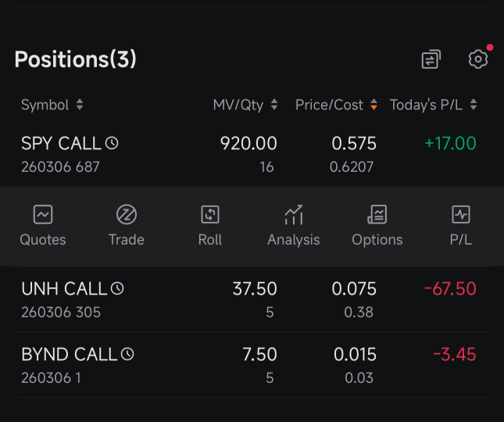Open the position settings gear icon

click(x=478, y=59)
